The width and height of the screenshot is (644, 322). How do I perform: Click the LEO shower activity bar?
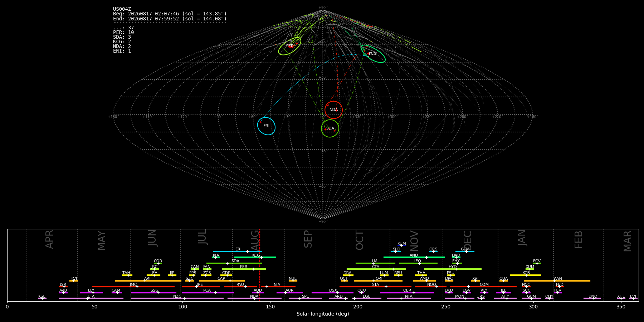click(x=418, y=263)
